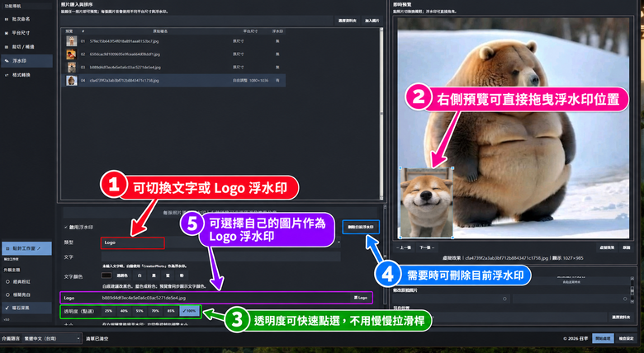Click the 點狀工作室 studio link button
644x353 pixels.
26,248
